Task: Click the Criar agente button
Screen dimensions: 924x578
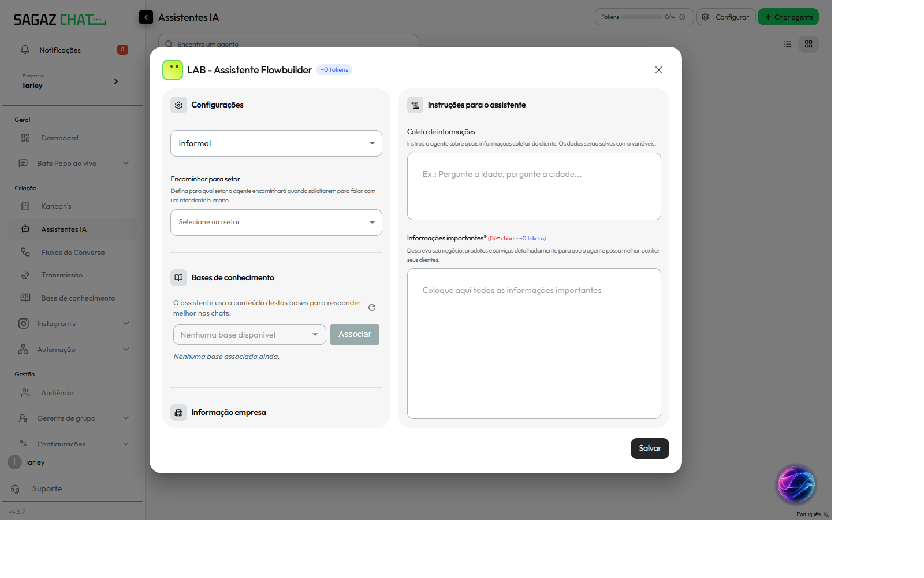Action: pyautogui.click(x=788, y=17)
